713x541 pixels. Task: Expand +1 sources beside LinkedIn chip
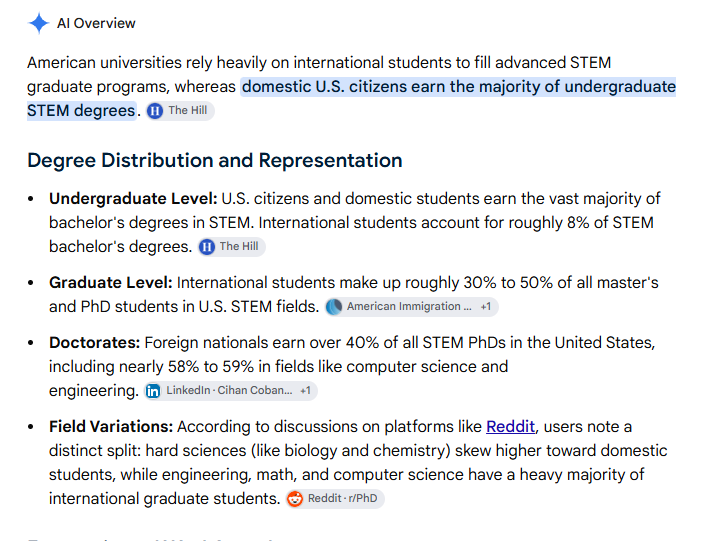305,391
